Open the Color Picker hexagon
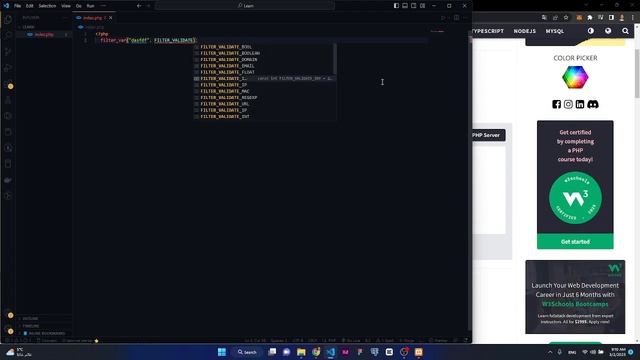 coord(575,77)
